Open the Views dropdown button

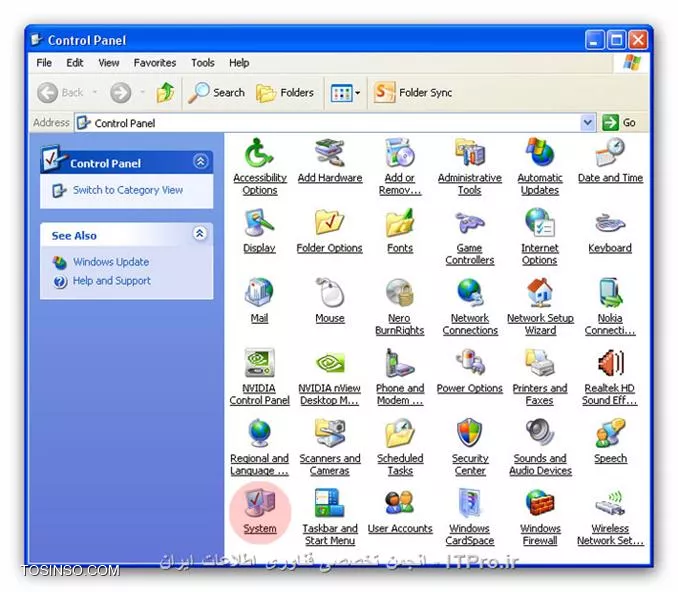coord(345,93)
